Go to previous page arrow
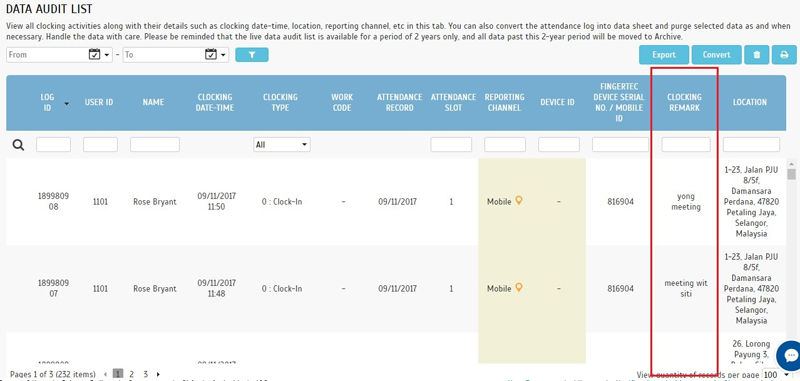Viewport: 800px width, 381px height. [106, 374]
